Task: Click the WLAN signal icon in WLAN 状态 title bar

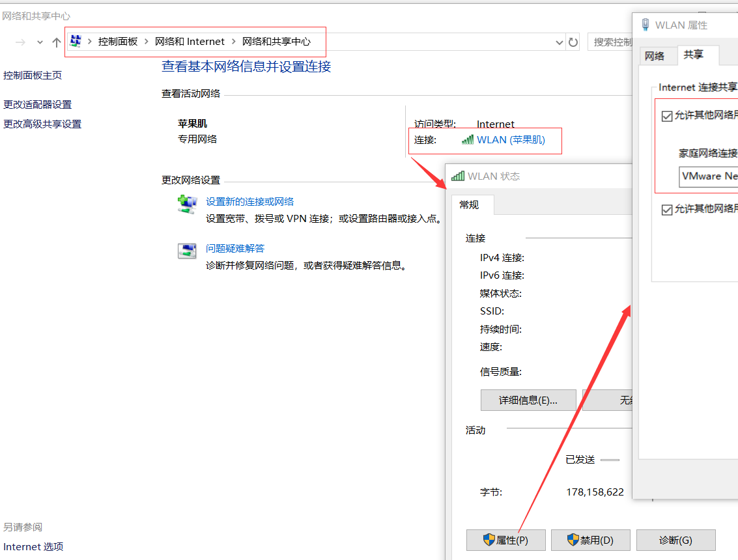Action: (x=457, y=176)
